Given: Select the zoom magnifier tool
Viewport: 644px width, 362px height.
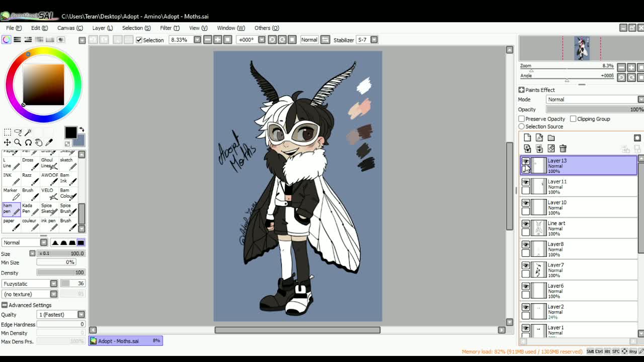Looking at the screenshot, I should click(18, 143).
